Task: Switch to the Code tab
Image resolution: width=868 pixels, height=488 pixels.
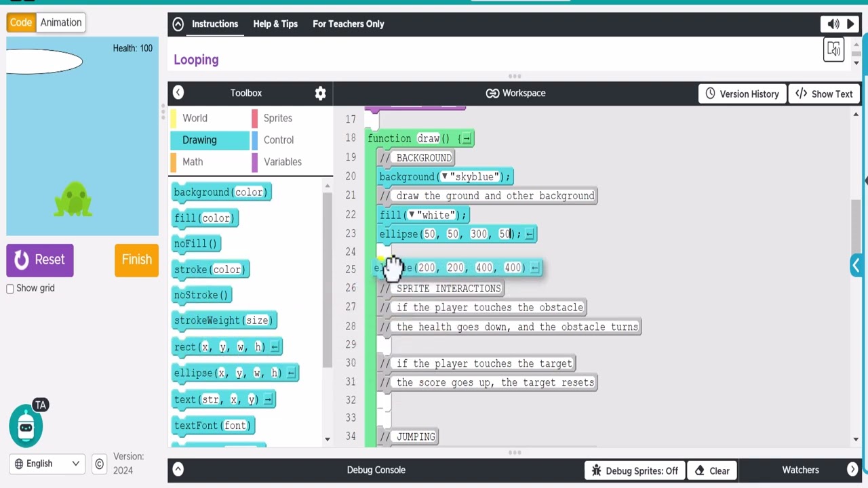Action: (20, 22)
